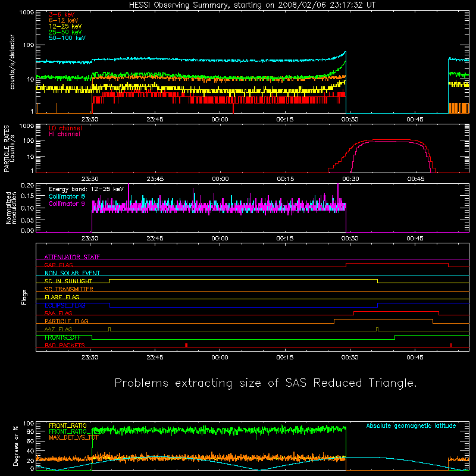Click the Normalized modulation axis label

click(11, 208)
